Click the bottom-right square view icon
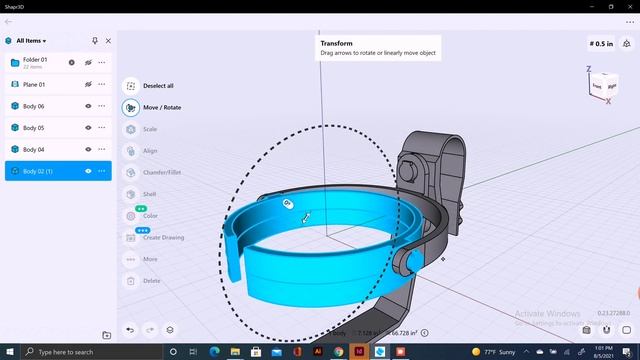 pos(627,330)
